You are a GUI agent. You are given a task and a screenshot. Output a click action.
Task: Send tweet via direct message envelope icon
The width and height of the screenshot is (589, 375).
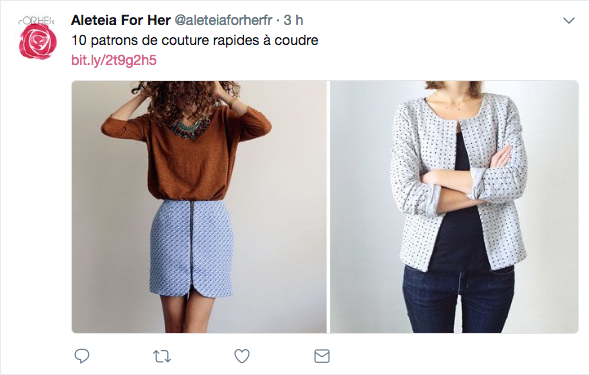coord(322,356)
